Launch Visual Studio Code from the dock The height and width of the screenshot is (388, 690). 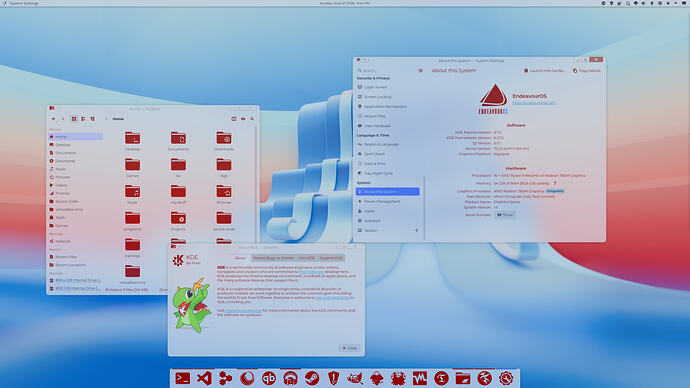click(x=204, y=378)
